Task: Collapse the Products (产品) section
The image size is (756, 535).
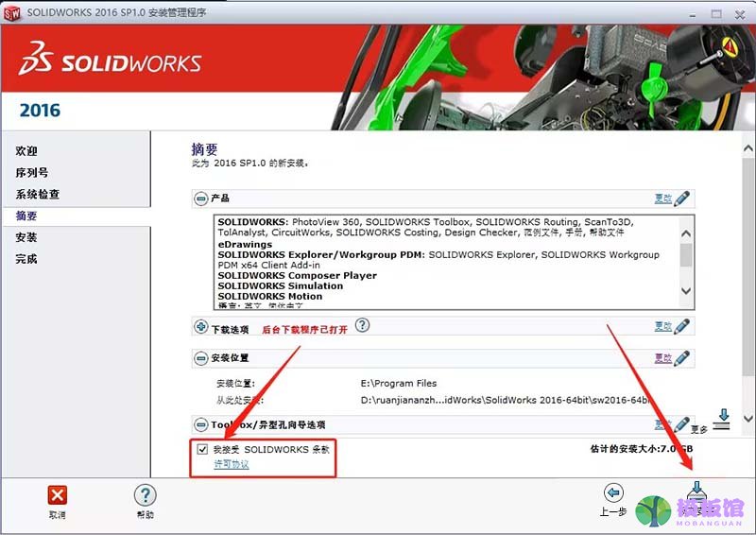Action: coord(200,198)
